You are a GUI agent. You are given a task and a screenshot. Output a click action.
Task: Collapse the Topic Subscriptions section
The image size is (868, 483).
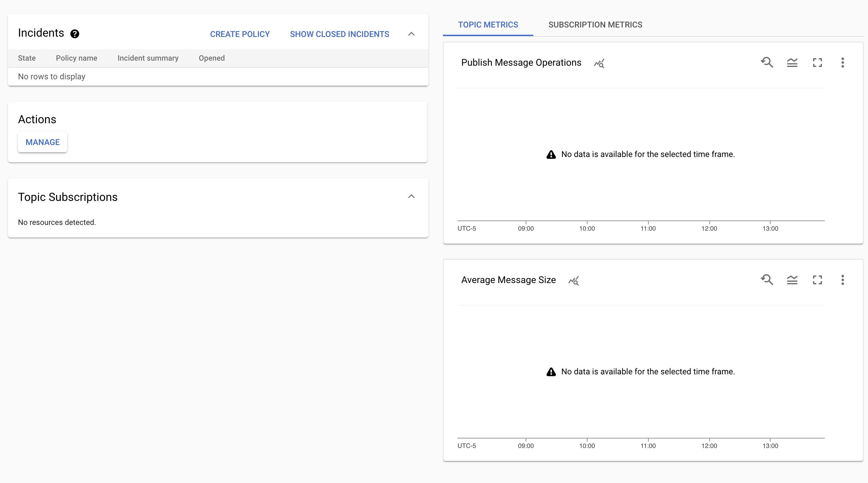(411, 196)
